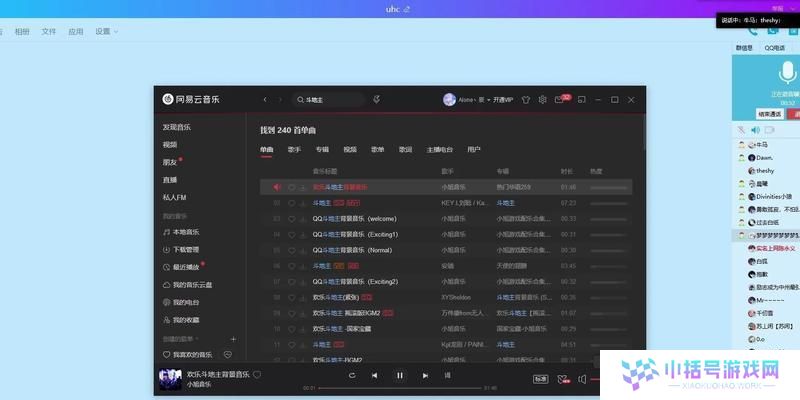The image size is (800, 400).
Task: Like the now-playing song in player bar
Action: (257, 374)
